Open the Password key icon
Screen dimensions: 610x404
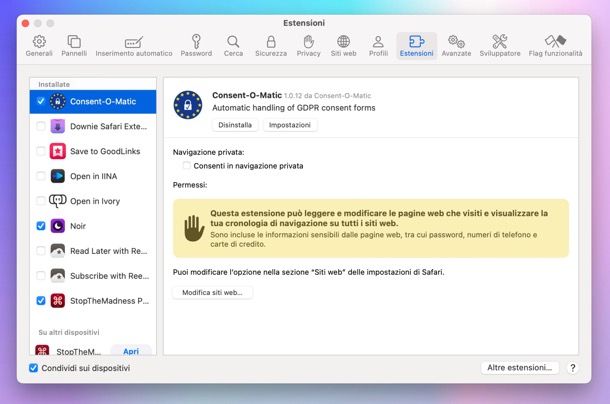click(x=196, y=41)
